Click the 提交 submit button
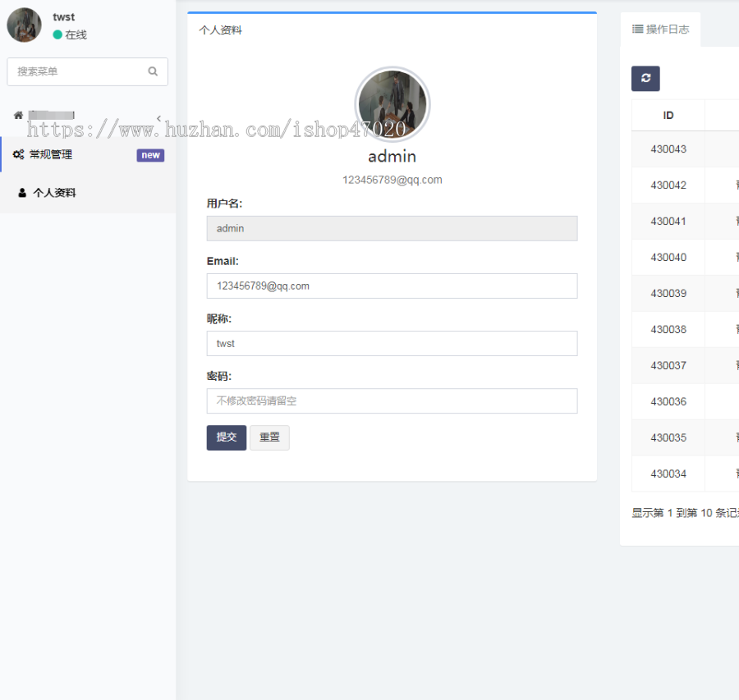 pos(227,437)
